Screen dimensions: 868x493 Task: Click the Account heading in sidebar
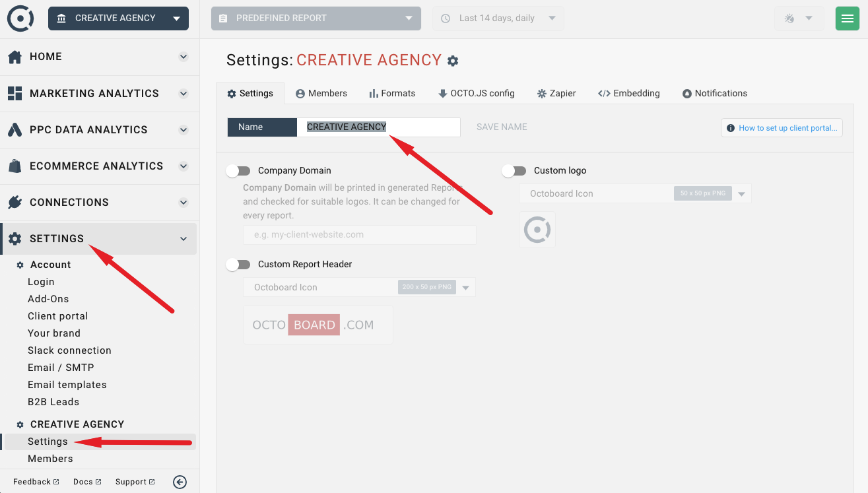tap(50, 265)
